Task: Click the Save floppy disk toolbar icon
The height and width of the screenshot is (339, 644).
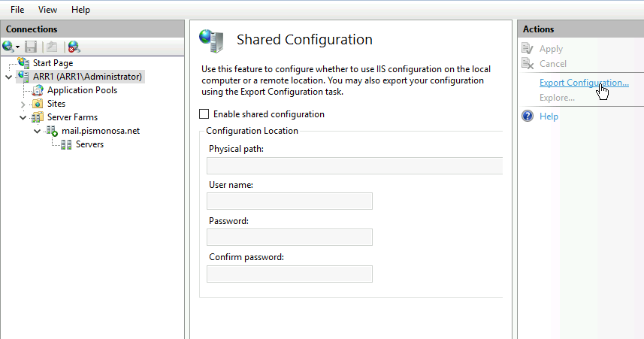Action: (x=31, y=47)
